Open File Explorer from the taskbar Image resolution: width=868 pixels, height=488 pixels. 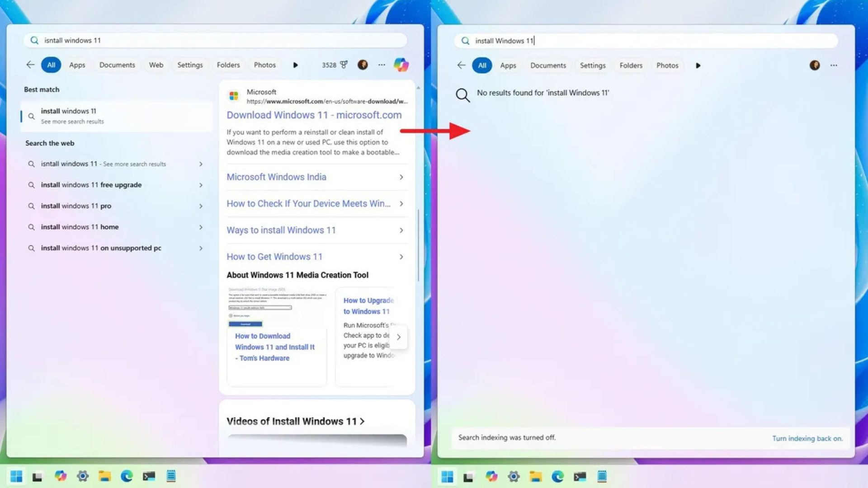coord(104,476)
